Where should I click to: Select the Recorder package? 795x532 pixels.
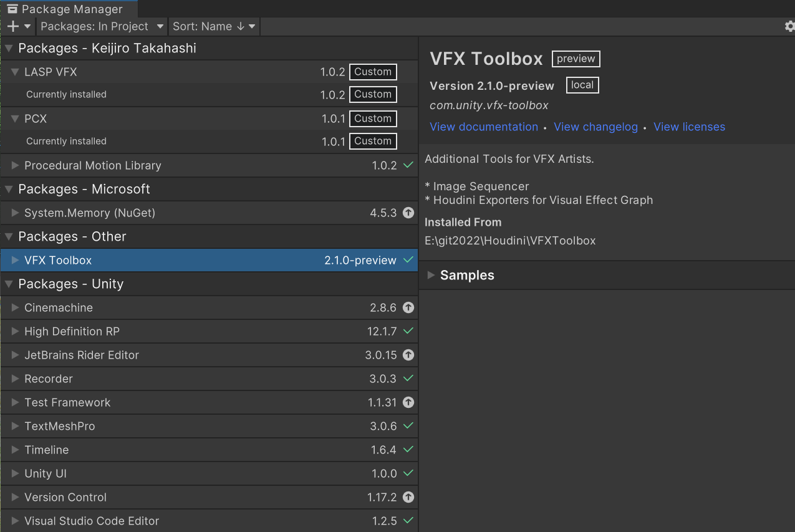pos(209,379)
